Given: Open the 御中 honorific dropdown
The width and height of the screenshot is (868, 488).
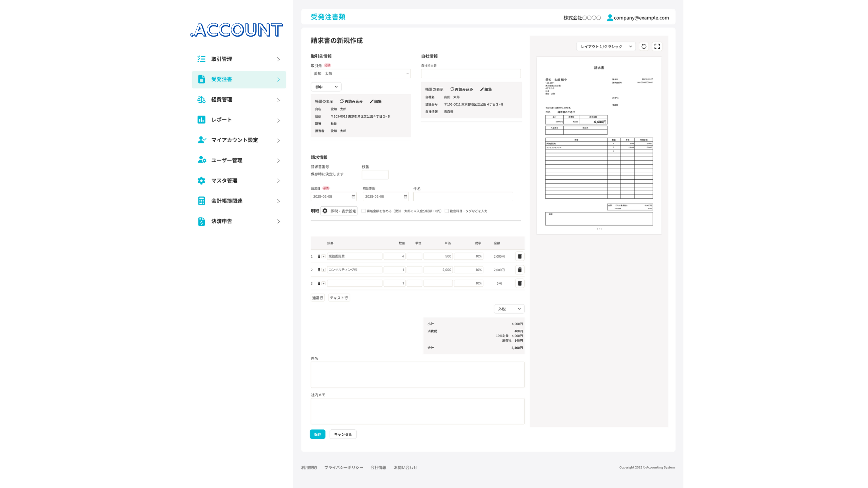Looking at the screenshot, I should point(326,87).
